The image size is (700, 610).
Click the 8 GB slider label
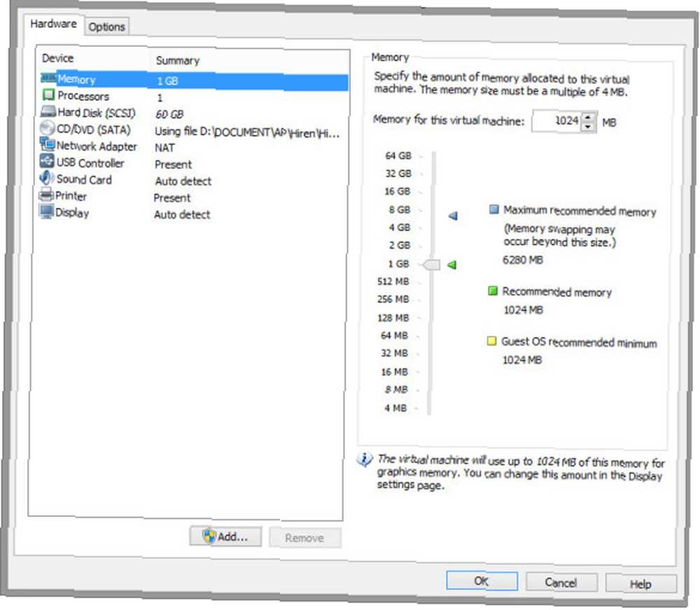tap(399, 209)
